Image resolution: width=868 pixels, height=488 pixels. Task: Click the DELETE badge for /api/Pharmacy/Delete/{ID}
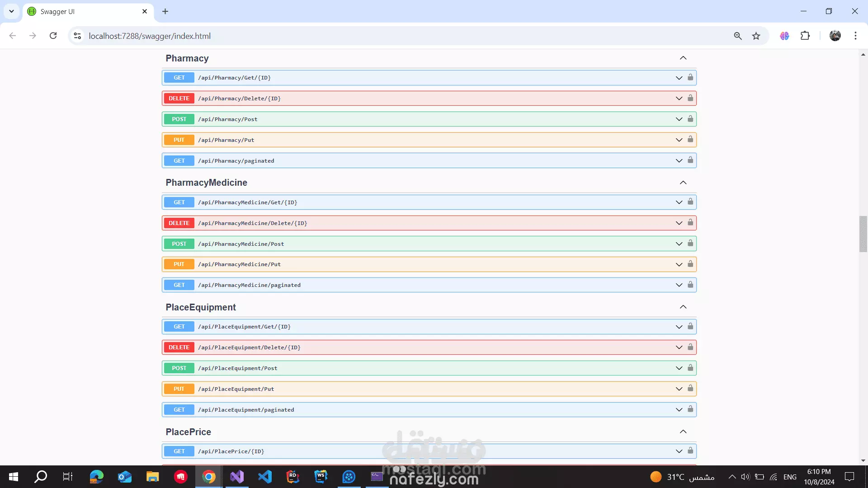point(179,98)
